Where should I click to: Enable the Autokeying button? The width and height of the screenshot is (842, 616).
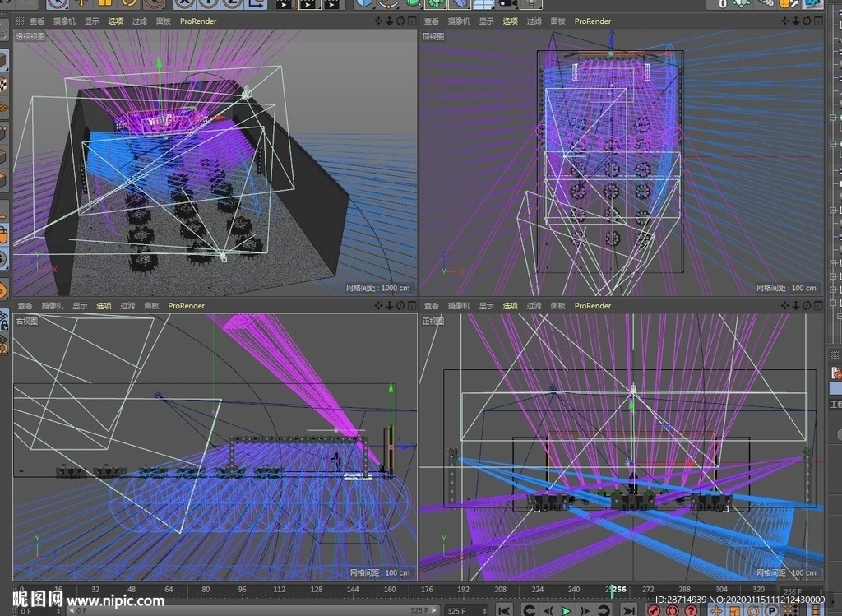coord(673,611)
